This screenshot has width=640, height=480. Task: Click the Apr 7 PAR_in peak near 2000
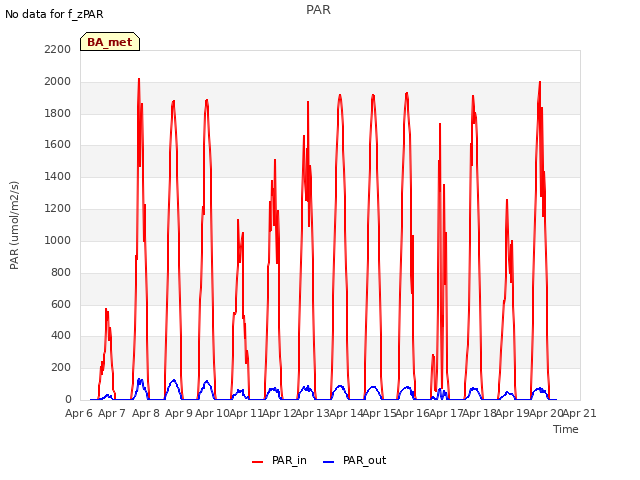[x=139, y=79]
